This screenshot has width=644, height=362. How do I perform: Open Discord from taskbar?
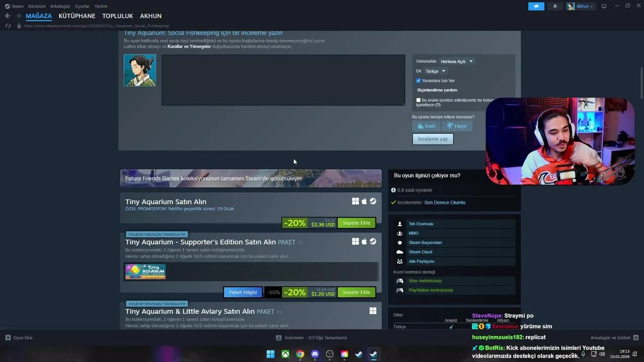tap(315, 354)
